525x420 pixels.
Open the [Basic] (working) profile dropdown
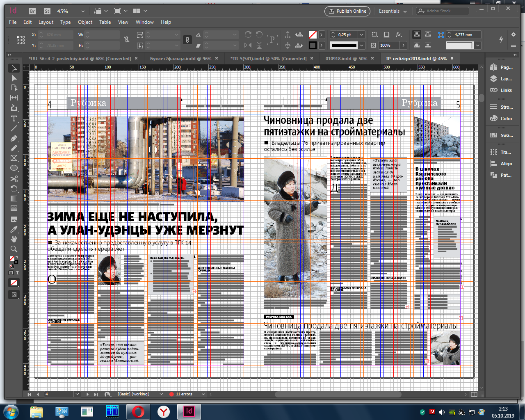(161, 394)
